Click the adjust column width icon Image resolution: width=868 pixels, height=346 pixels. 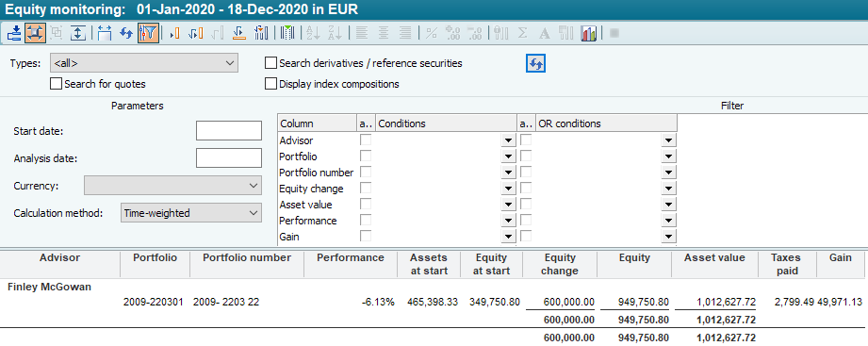pyautogui.click(x=105, y=33)
